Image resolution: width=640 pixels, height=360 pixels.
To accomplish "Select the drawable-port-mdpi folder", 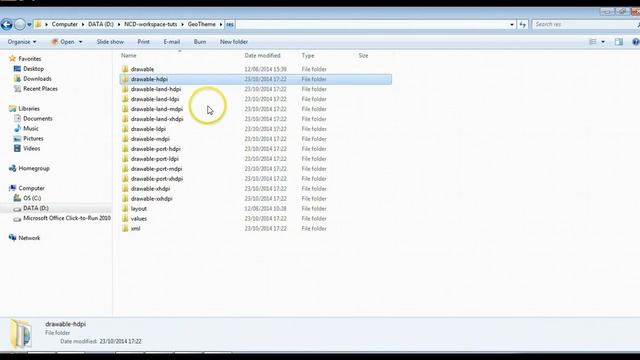I will tap(156, 169).
